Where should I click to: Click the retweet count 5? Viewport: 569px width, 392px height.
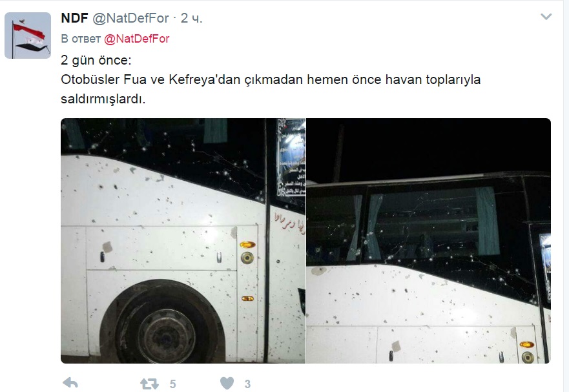[172, 384]
